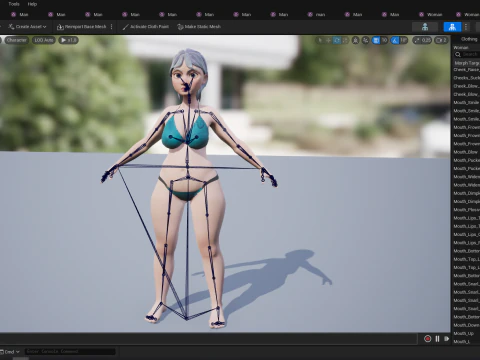
Task: Open scale snap 0.25 setting
Action: tap(422, 40)
